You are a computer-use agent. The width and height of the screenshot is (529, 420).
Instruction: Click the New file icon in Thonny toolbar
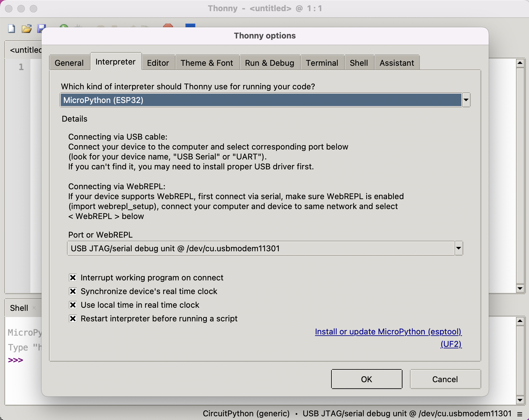point(11,29)
